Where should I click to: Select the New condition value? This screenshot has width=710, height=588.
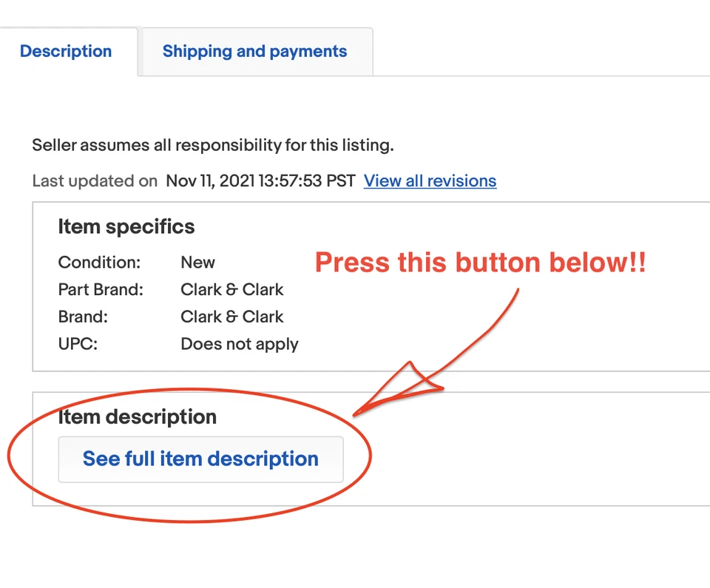click(x=197, y=263)
